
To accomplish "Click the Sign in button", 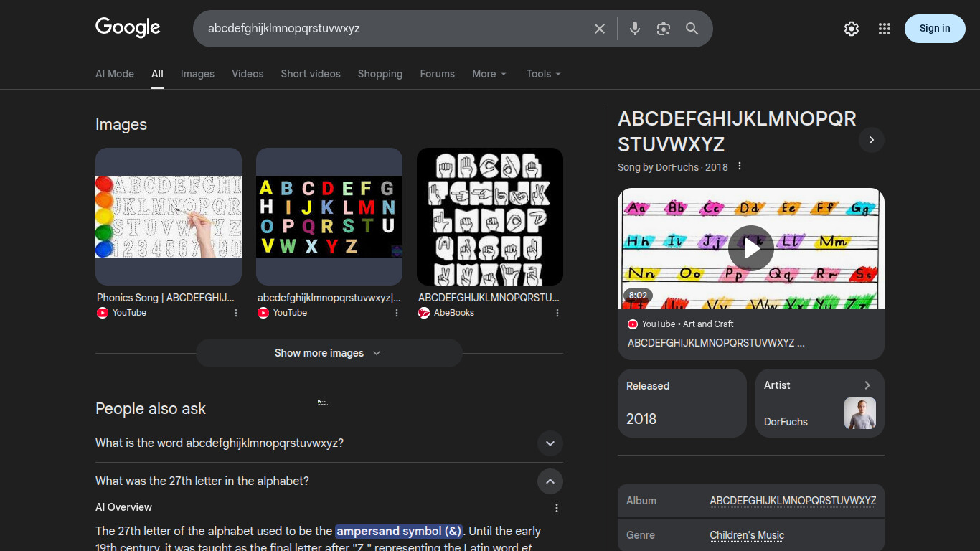I will click(934, 29).
